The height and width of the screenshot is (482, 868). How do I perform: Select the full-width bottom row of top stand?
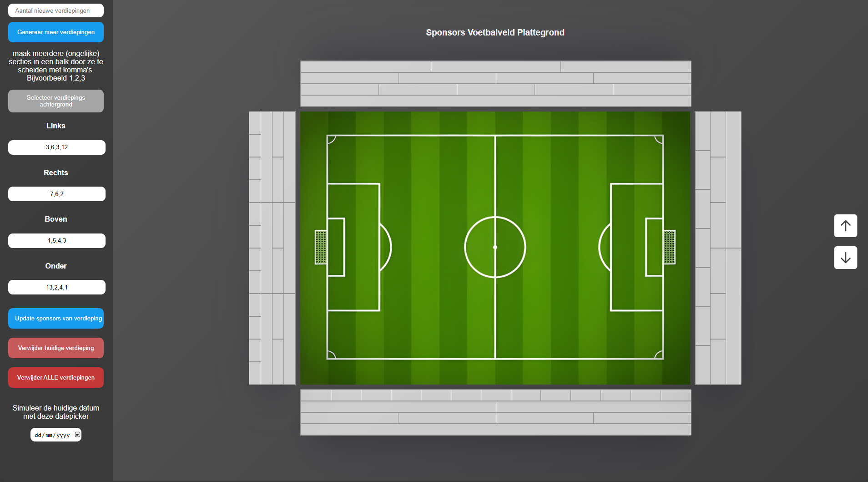[495, 101]
